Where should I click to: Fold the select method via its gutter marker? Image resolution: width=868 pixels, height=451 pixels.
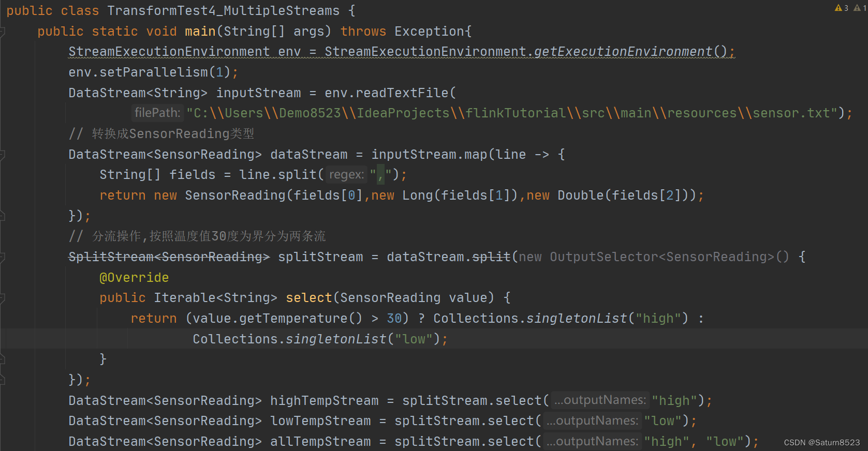[x=2, y=298]
